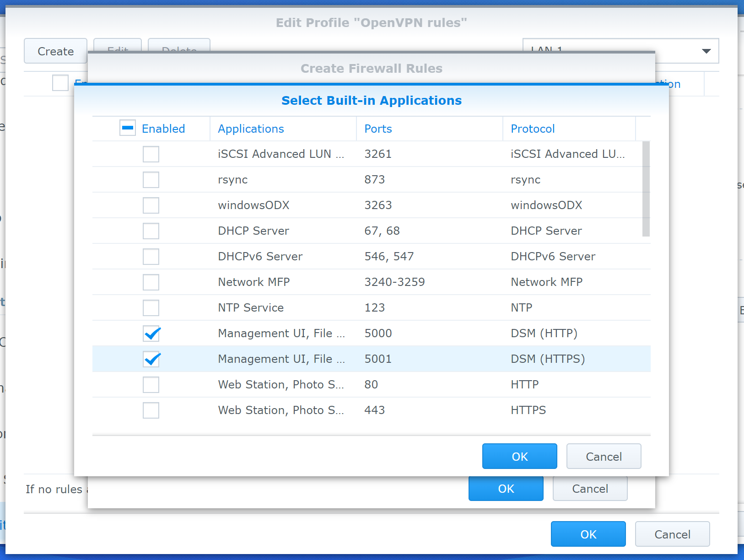The width and height of the screenshot is (744, 560).
Task: Confirm Select Built-in Applications with OK
Action: coord(519,456)
